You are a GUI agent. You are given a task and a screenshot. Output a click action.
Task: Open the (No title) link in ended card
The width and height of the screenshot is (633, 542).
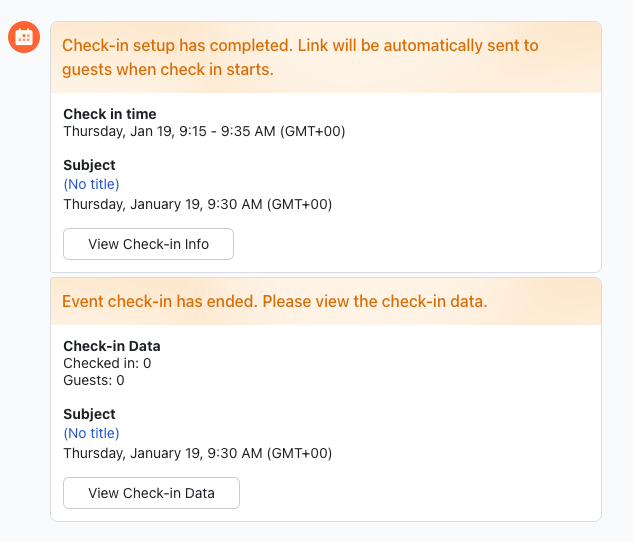tap(91, 433)
